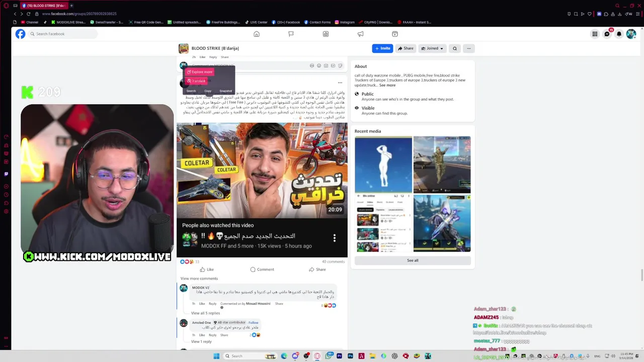Screen dimensions: 644x362
Task: Search within the group using magnifier button
Action: [x=455, y=48]
